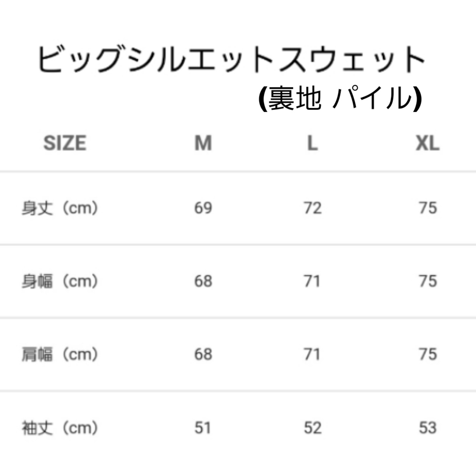This screenshot has width=476, height=476.
Task: Click the 袖丈（cm） row label
Action: click(x=59, y=428)
